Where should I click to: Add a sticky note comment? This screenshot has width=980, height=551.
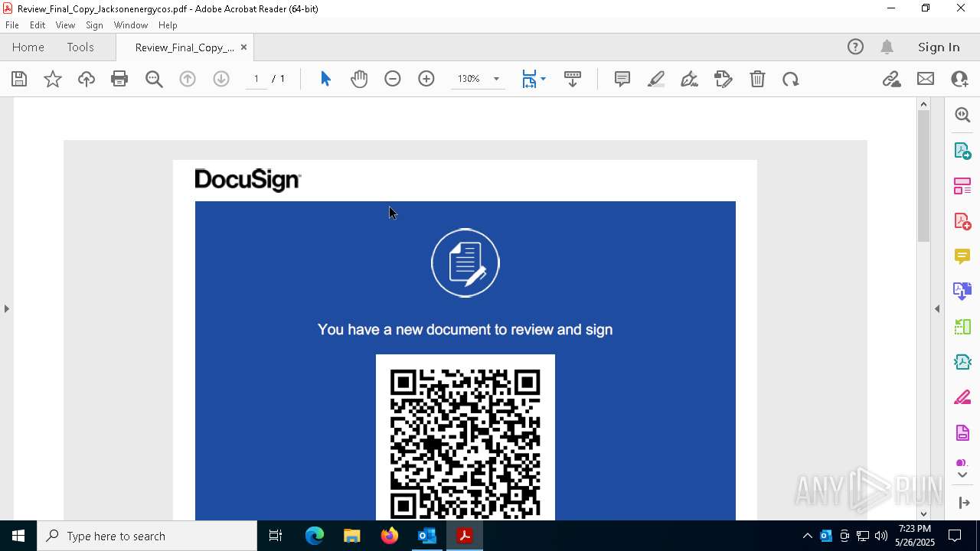(622, 79)
